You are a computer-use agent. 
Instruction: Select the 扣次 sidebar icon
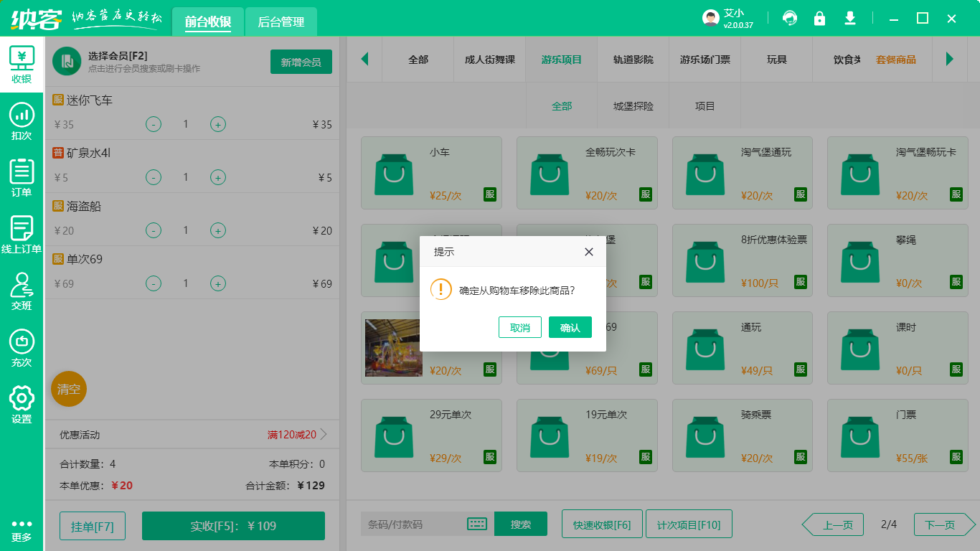22,122
